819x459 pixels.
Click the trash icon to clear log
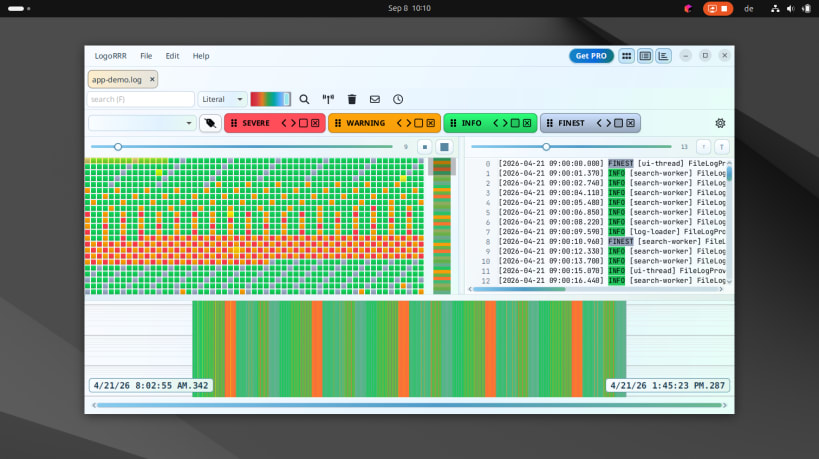(352, 99)
